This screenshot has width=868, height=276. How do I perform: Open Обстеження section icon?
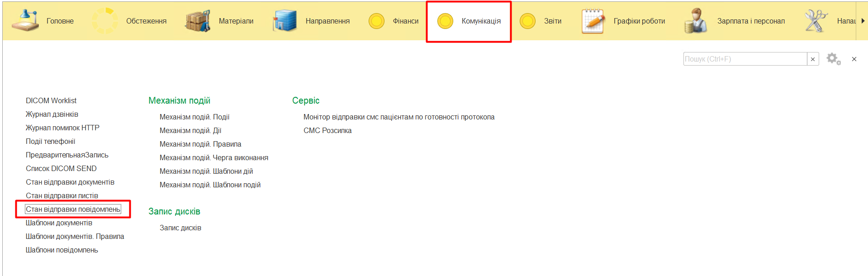pos(104,21)
